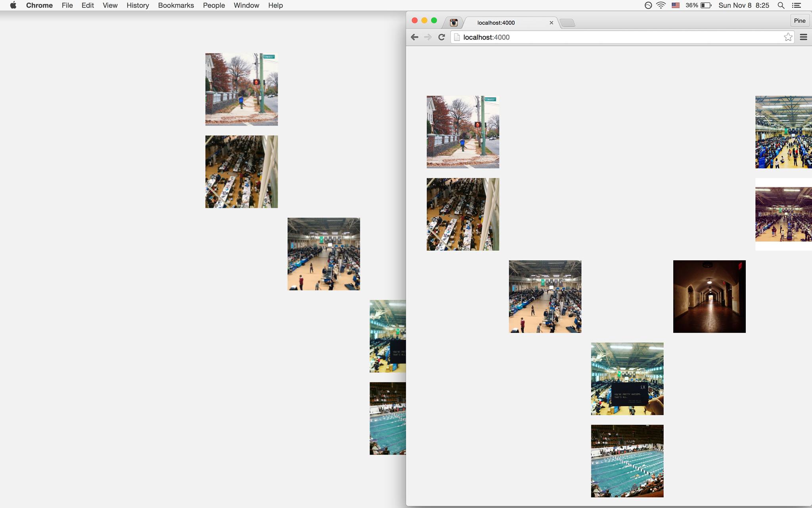The width and height of the screenshot is (812, 508).
Task: Click the dark hallway photo
Action: click(709, 296)
